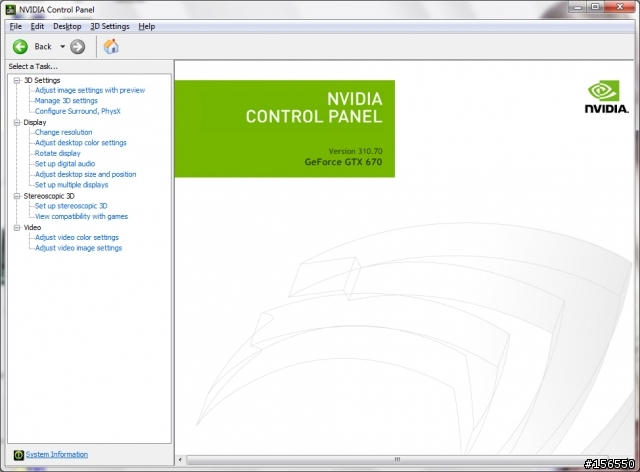Click the System Information link
The width and height of the screenshot is (640, 472).
[x=57, y=454]
